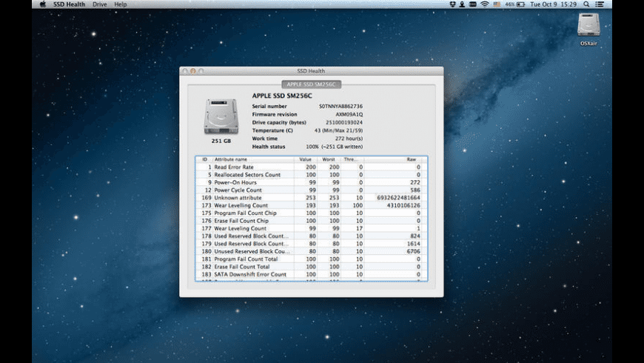This screenshot has width=644, height=363.
Task: Open the Wi-Fi status menu
Action: pyautogui.click(x=485, y=4)
